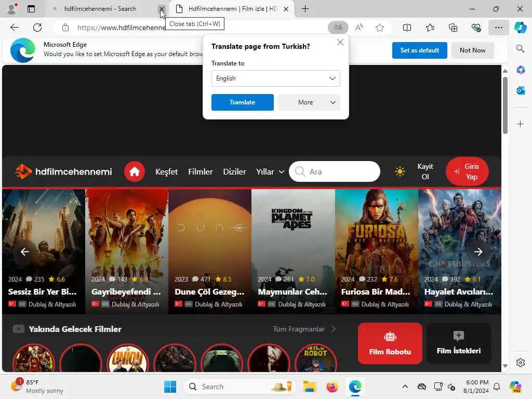Open the Gayribeyefendi film card
The height and width of the screenshot is (399, 532).
[127, 251]
